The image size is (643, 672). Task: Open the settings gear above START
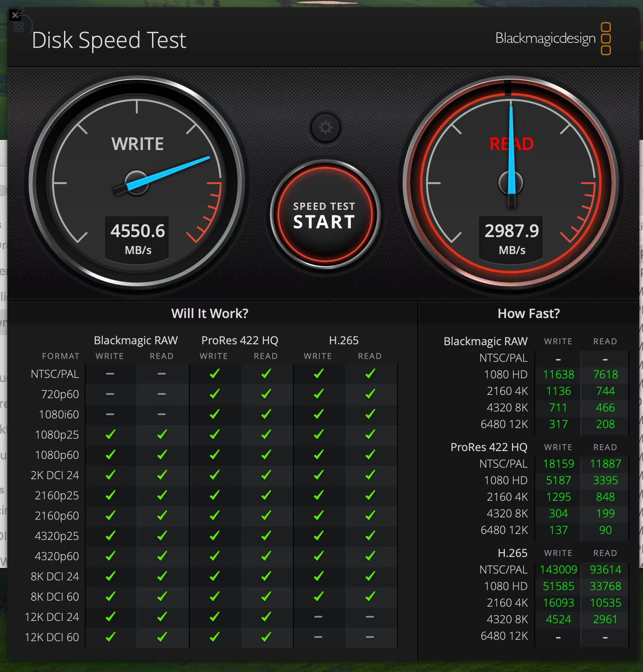325,127
